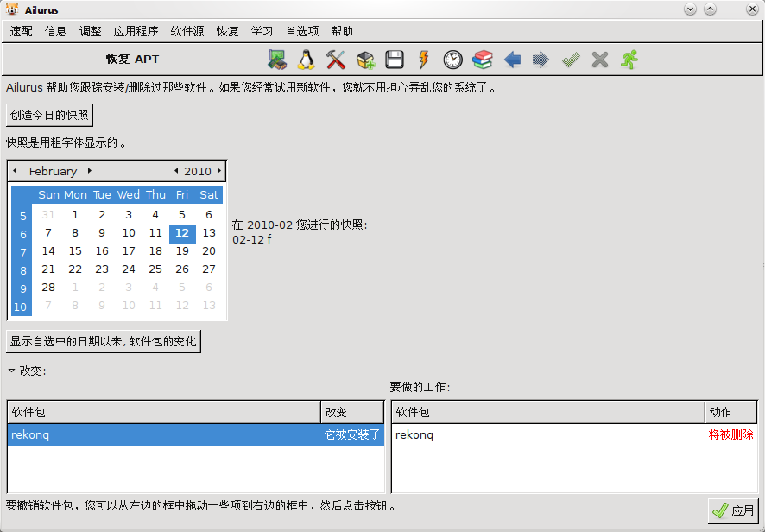The height and width of the screenshot is (532, 765).
Task: Open the 信息 menu
Action: (55, 31)
